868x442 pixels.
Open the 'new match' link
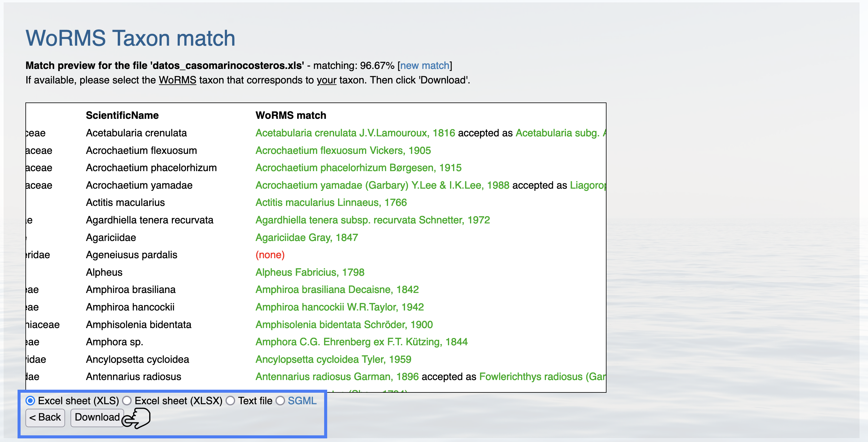[x=425, y=65]
